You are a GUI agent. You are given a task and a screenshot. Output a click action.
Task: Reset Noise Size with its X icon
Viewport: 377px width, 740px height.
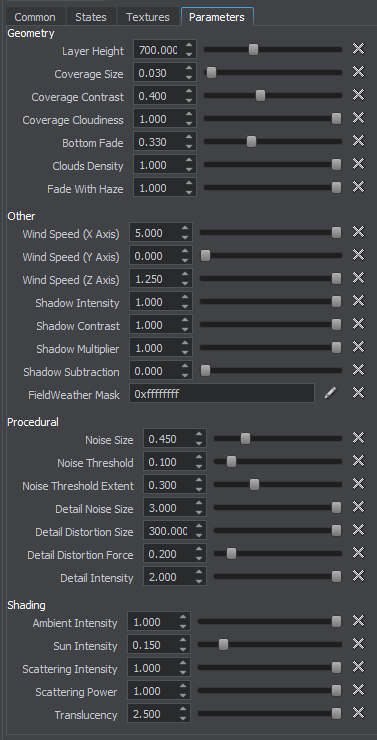(x=359, y=438)
